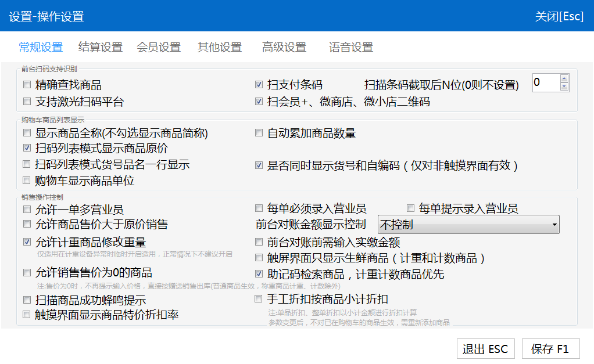Image resolution: width=594 pixels, height=364 pixels.
Task: Enable 允许一单多营业员 checkbox
Action: click(x=27, y=208)
